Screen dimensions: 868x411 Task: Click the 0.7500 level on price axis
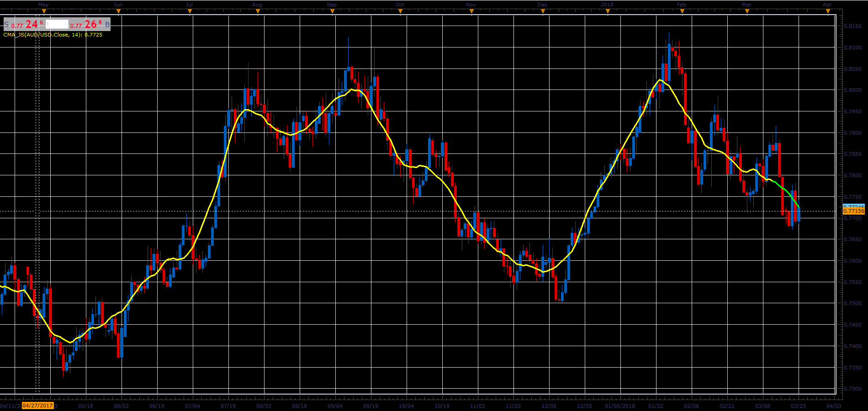tap(852, 304)
